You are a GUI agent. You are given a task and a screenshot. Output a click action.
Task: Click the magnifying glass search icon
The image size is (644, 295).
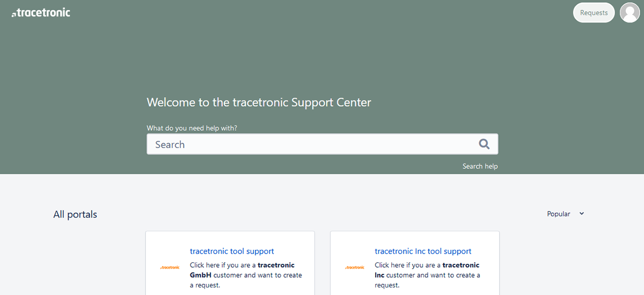point(484,144)
